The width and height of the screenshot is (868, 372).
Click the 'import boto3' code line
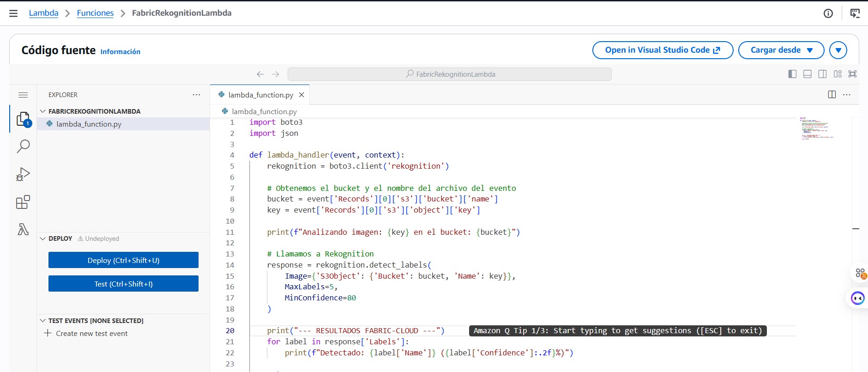point(276,122)
